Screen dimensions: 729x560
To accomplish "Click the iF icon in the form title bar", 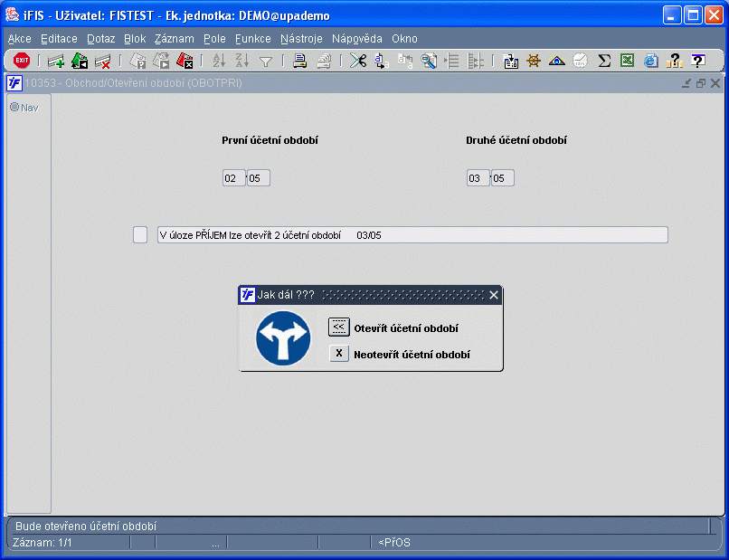I will click(x=14, y=83).
